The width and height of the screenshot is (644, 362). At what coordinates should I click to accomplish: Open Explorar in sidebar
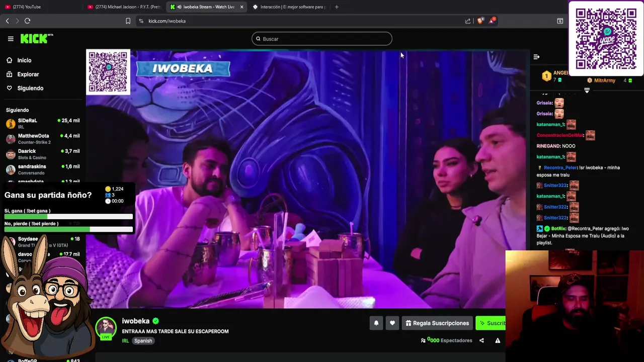pyautogui.click(x=28, y=74)
